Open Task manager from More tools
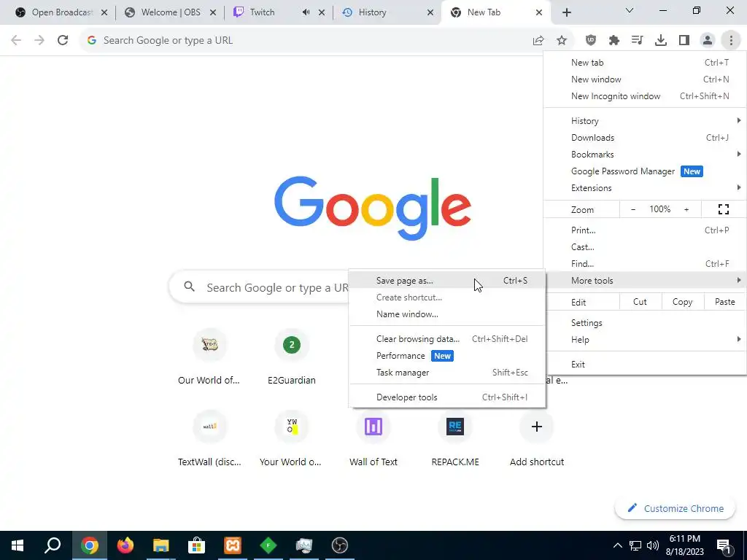 447,373
